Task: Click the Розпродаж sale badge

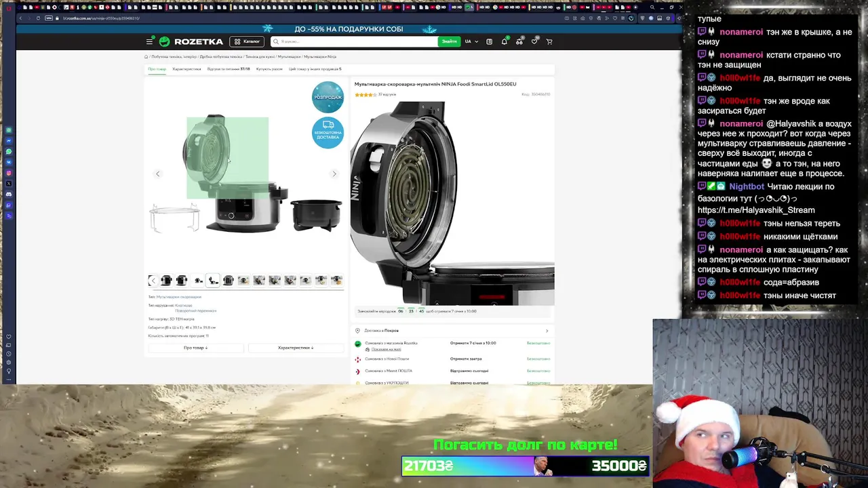Action: coord(328,97)
